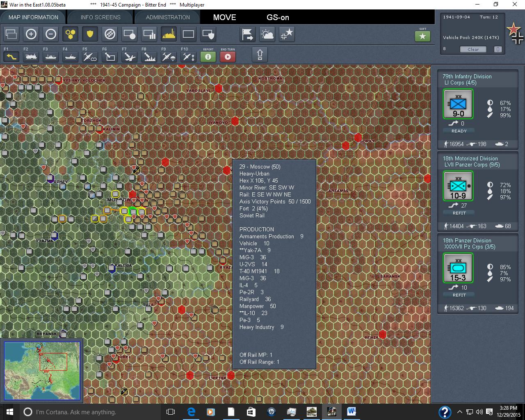Click "Armaments Production 9" line

[272, 236]
